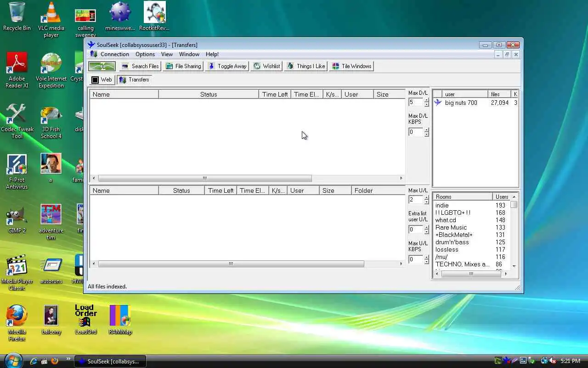
Task: Click the Windows Start orb
Action: coord(13,360)
